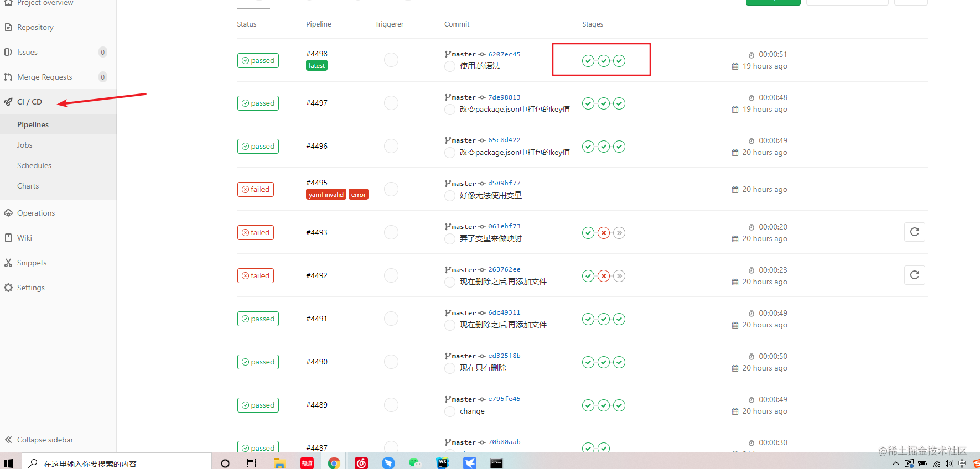The image size is (980, 469).
Task: Click skipped stage icon of pipeline #4492
Action: pos(619,276)
